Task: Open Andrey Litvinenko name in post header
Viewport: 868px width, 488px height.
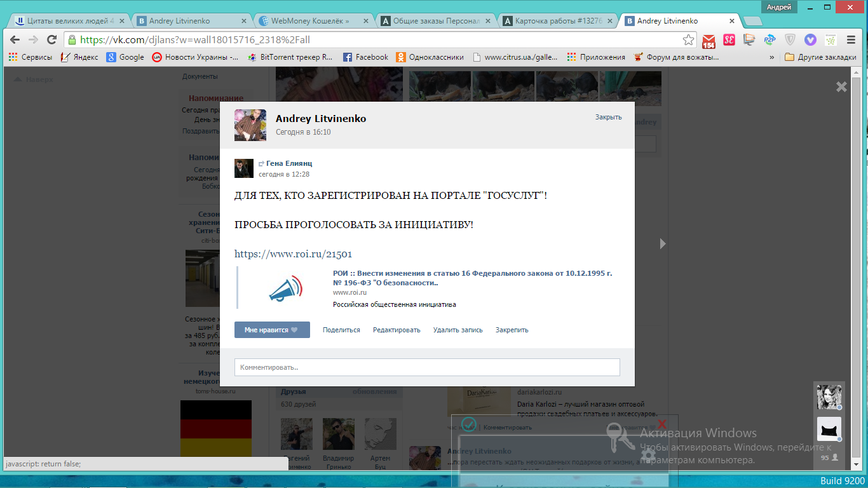Action: [x=321, y=119]
